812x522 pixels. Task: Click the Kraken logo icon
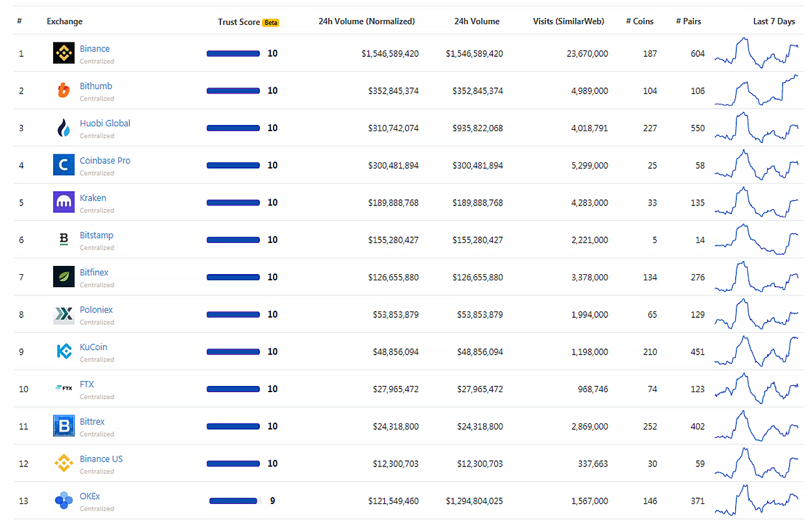(x=64, y=202)
